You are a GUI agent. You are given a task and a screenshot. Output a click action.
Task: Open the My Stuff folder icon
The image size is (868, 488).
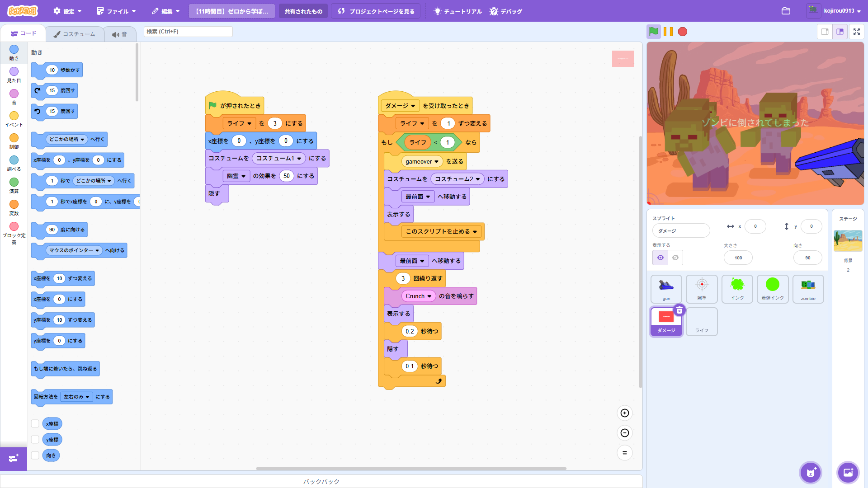pos(786,11)
